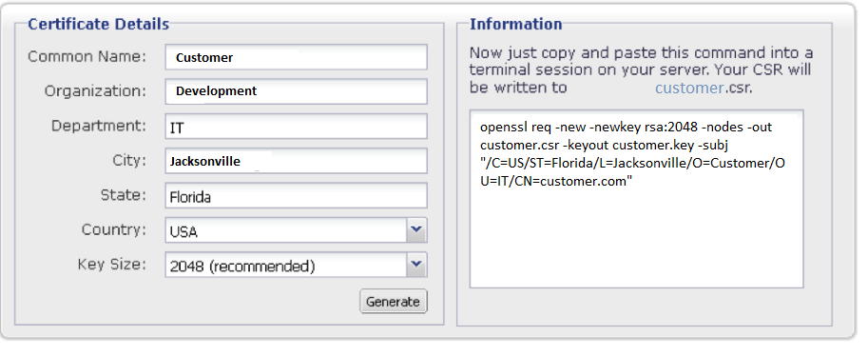Viewport: 868px width, 356px height.
Task: Select the Department field with IT
Action: pyautogui.click(x=297, y=127)
